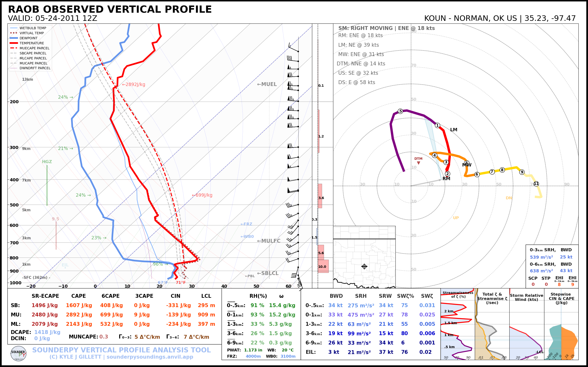The height and width of the screenshot is (367, 588).
Task: Click the HGZ label on skew-T
Action: (47, 162)
